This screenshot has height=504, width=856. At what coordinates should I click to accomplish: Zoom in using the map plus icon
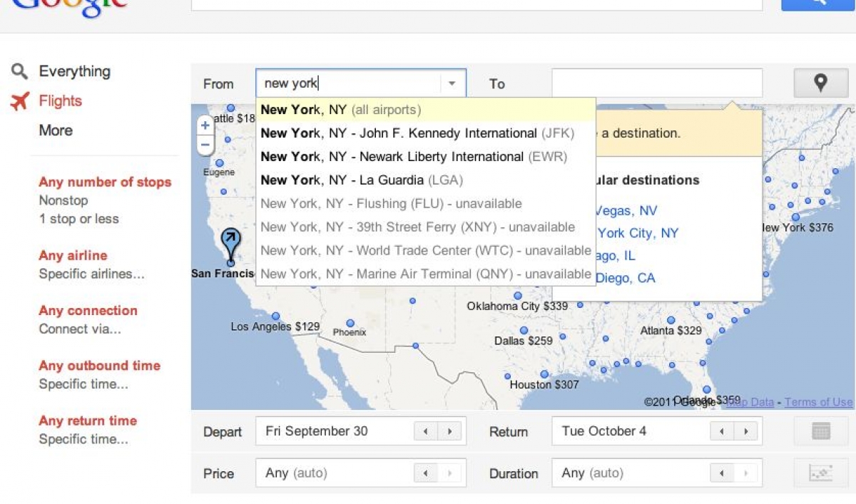click(x=204, y=125)
